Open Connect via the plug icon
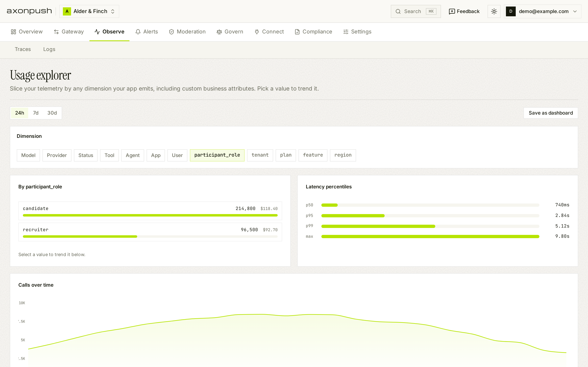588x367 pixels. (x=257, y=32)
